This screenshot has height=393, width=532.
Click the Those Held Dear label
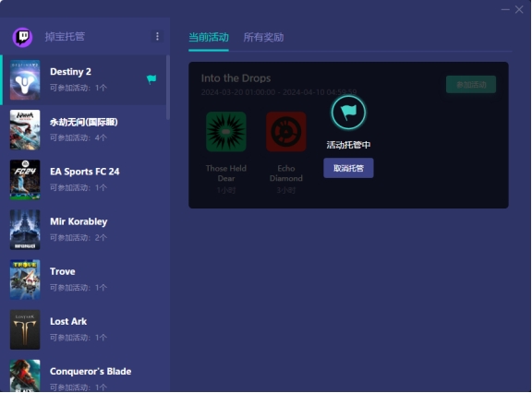pos(226,173)
